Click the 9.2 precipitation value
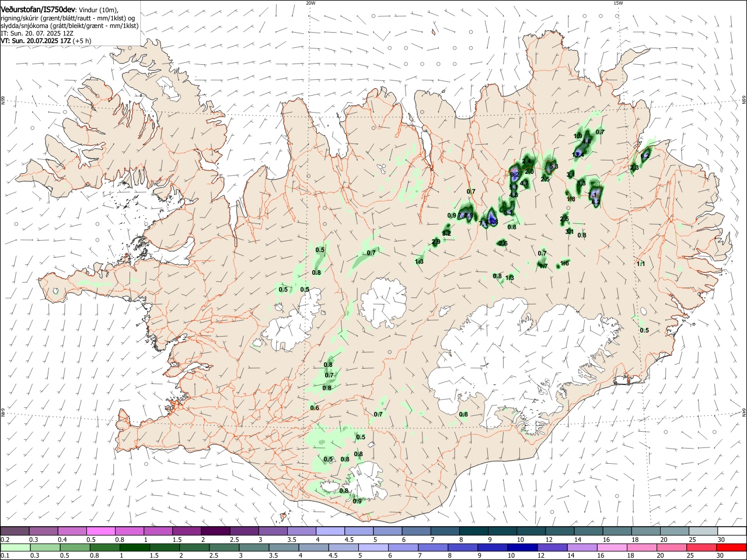This screenshot has height=560, width=747. pos(515,174)
